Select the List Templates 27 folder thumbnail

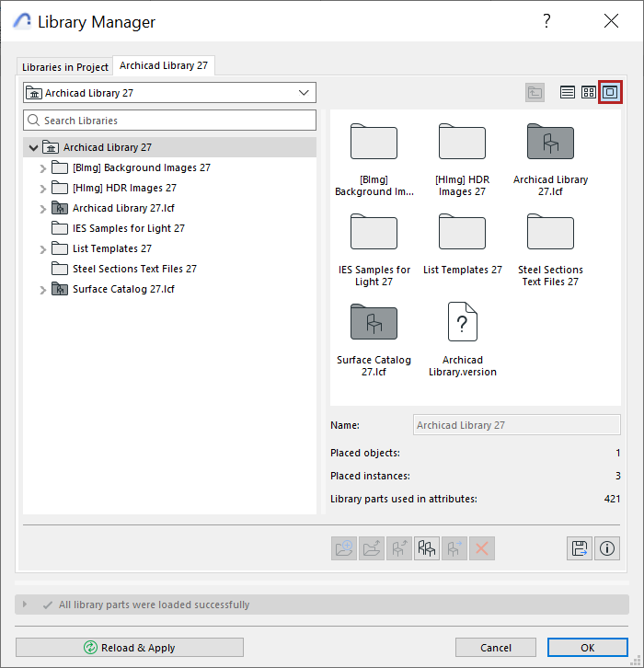[x=462, y=244]
